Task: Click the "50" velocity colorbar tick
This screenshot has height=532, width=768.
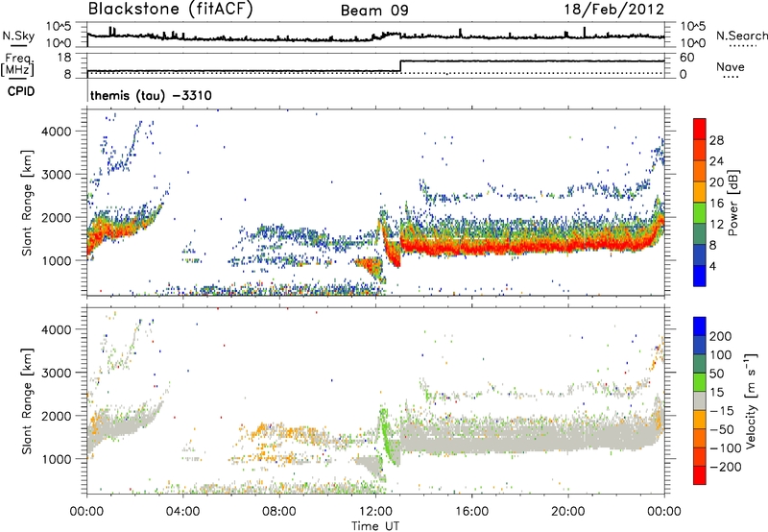Action: pyautogui.click(x=716, y=374)
